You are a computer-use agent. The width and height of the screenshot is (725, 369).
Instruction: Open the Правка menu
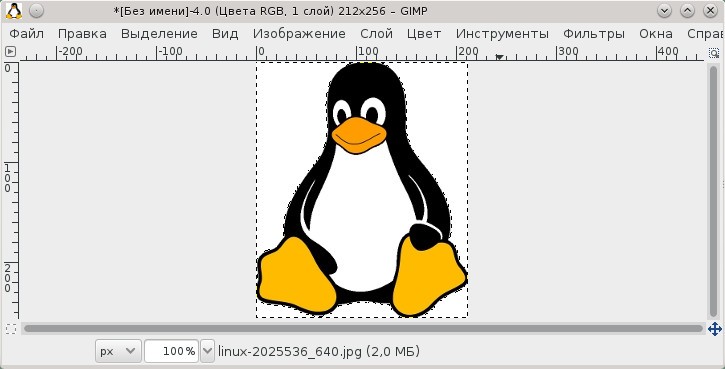[x=82, y=34]
